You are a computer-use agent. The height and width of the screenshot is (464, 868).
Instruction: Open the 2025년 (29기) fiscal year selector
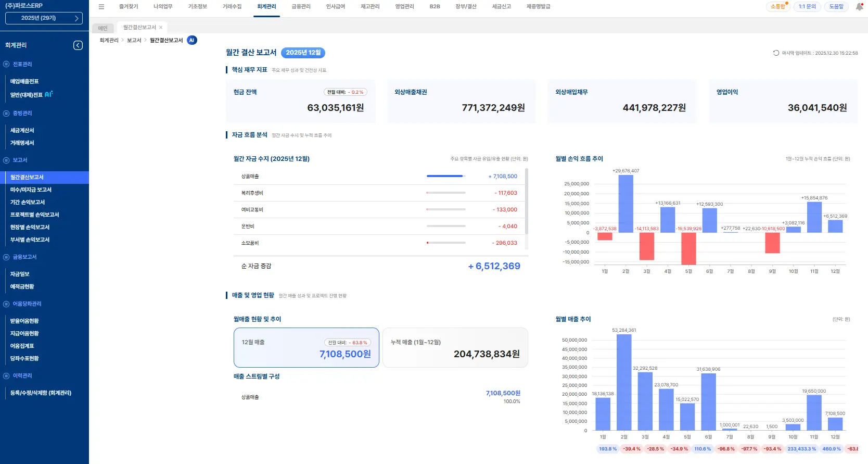44,18
